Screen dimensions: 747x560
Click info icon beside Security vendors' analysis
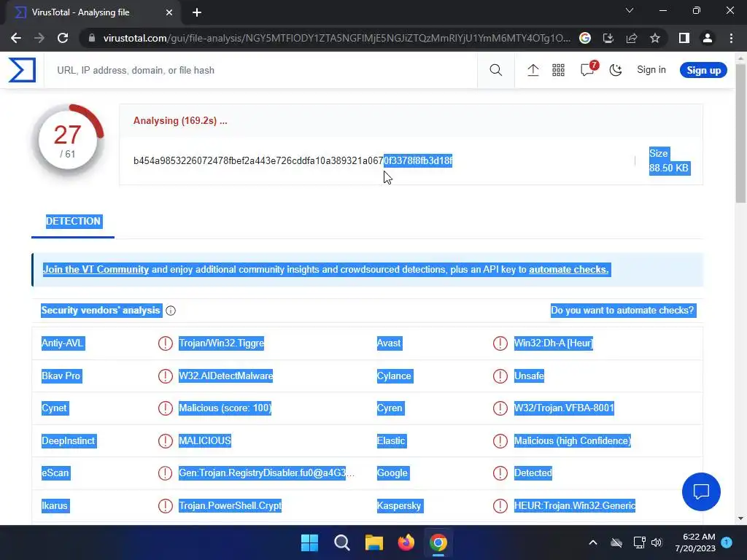coord(171,311)
